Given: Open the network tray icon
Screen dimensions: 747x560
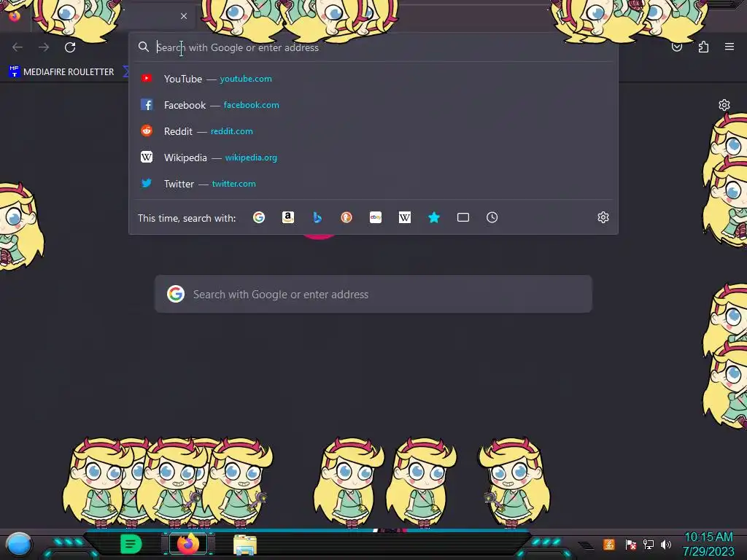Looking at the screenshot, I should [x=649, y=544].
